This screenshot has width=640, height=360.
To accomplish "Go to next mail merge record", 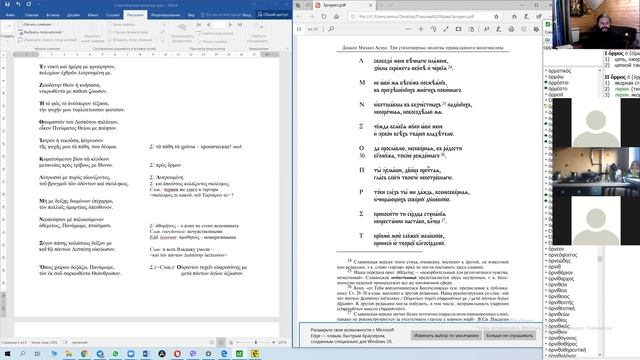I will click(230, 25).
